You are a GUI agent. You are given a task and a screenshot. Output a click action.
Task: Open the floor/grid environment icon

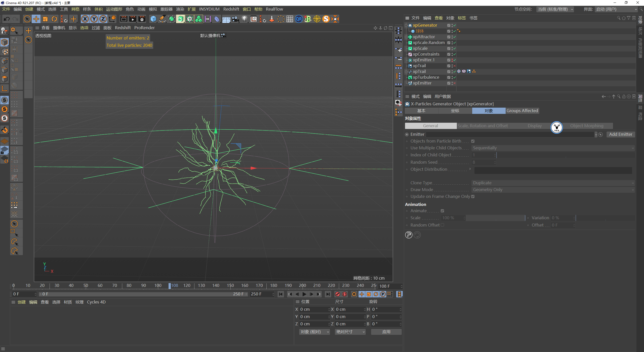[x=226, y=19]
